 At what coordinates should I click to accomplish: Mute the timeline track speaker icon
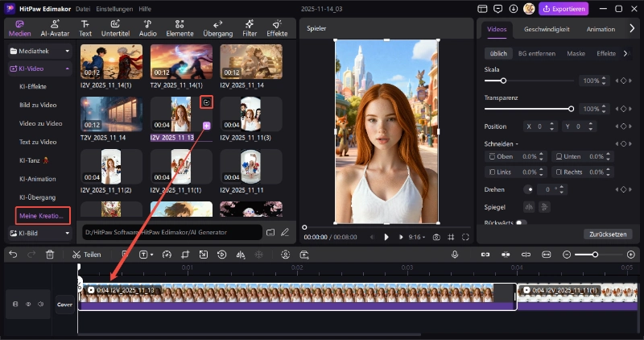point(43,305)
